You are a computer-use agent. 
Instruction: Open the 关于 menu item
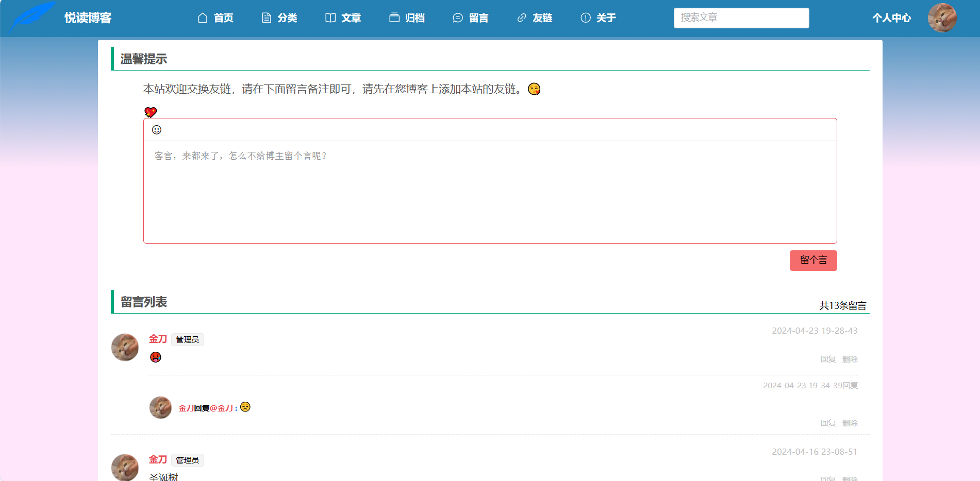(x=607, y=18)
